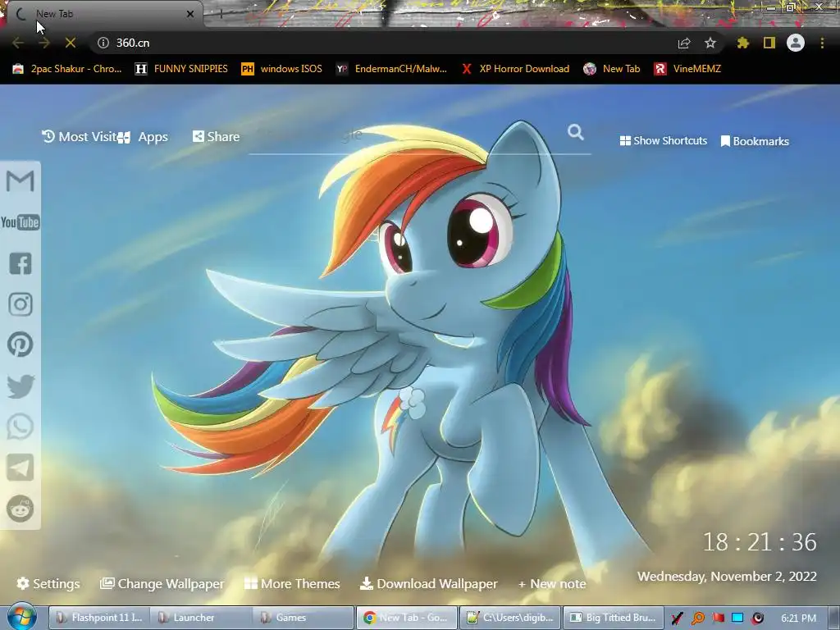Open a new browser tab
Viewport: 840px width, 630px height.
coord(221,14)
